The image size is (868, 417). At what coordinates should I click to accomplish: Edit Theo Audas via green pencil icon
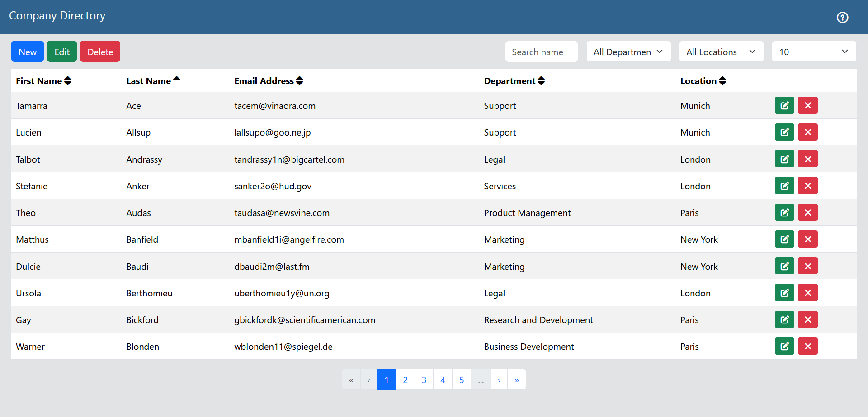(x=784, y=212)
